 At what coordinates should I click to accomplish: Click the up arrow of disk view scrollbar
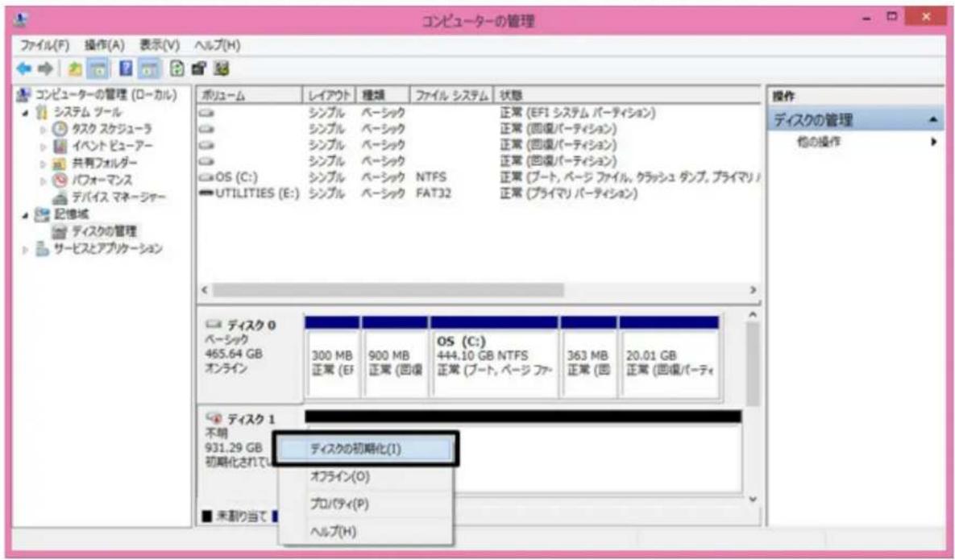point(753,315)
